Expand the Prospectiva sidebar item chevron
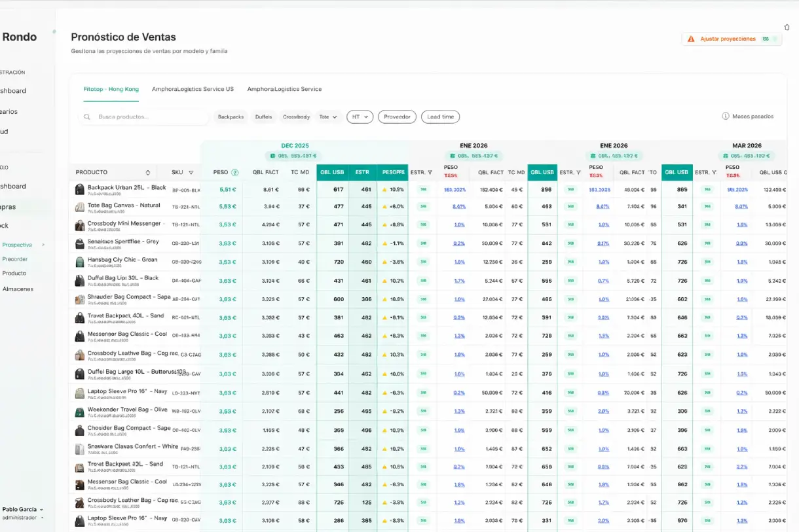The image size is (799, 532). coord(44,245)
